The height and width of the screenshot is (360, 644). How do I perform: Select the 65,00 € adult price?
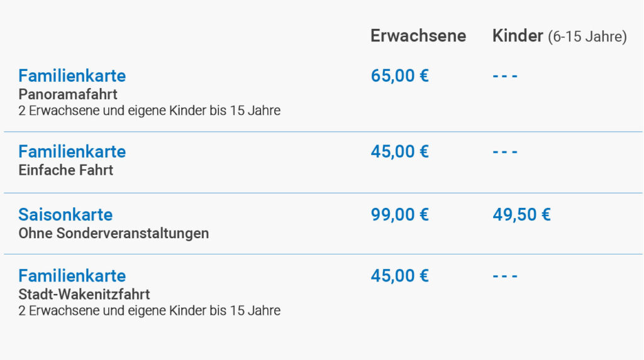(399, 76)
